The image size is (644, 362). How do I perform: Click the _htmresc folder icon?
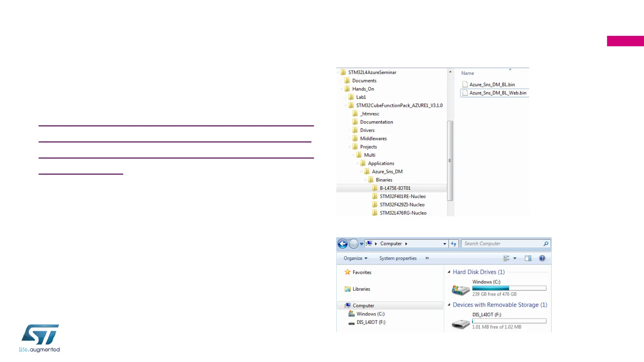point(355,114)
